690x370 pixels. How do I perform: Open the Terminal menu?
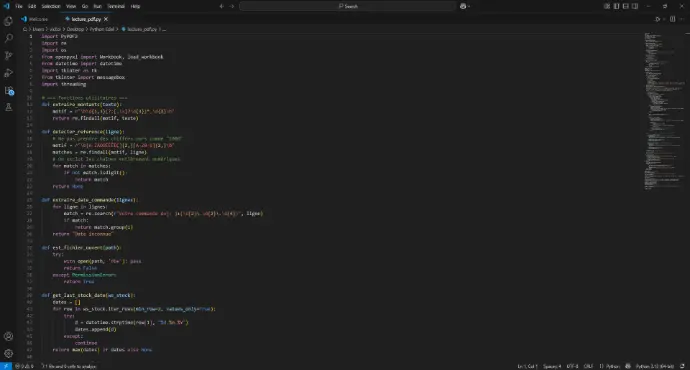116,6
